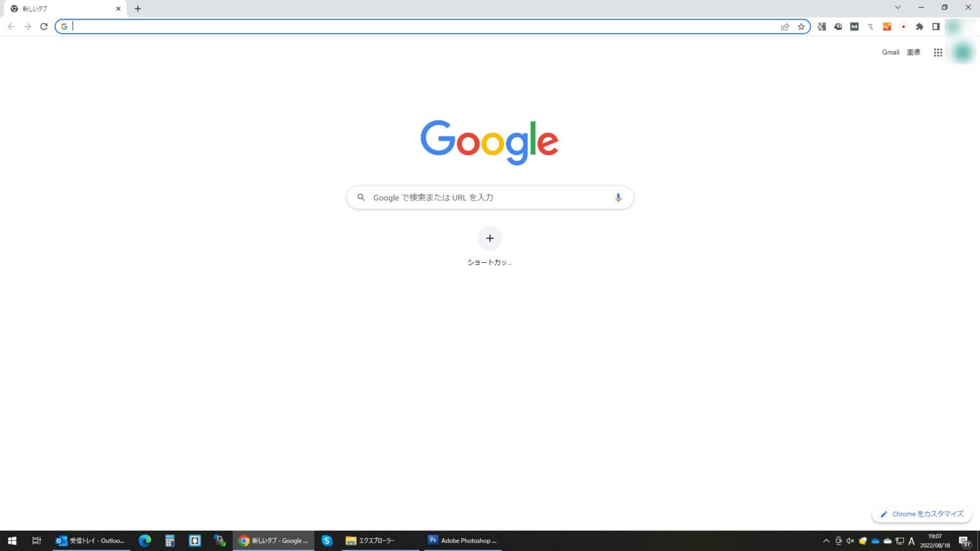The width and height of the screenshot is (980, 551).
Task: Open the notification center with 37 alerts
Action: coord(965,541)
